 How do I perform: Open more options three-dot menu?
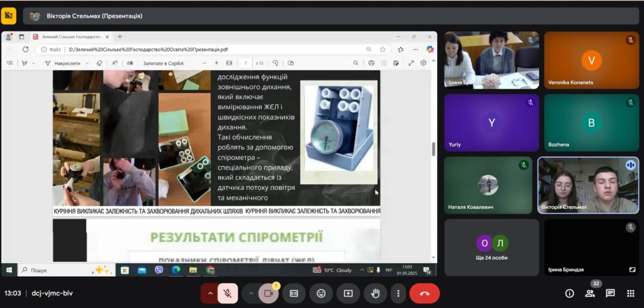point(397,293)
